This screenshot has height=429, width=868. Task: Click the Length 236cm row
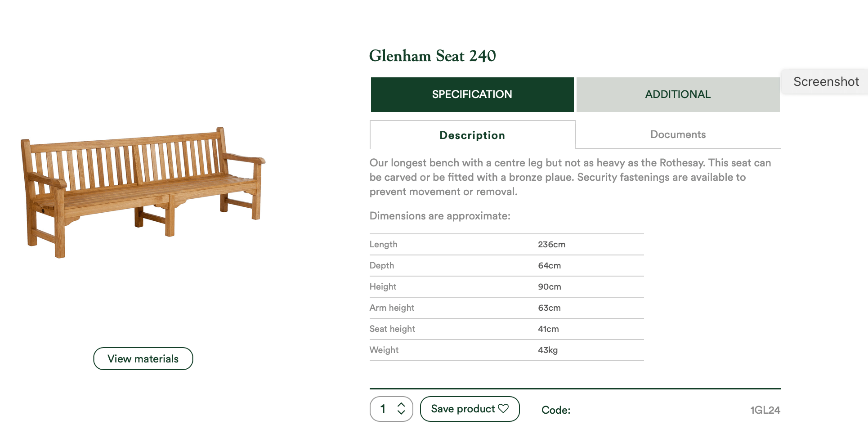click(x=507, y=245)
